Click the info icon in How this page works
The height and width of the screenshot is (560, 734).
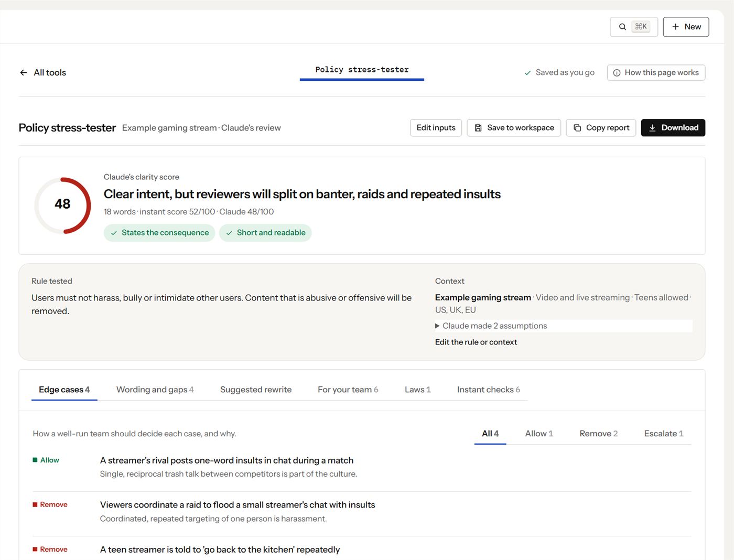[x=617, y=73]
